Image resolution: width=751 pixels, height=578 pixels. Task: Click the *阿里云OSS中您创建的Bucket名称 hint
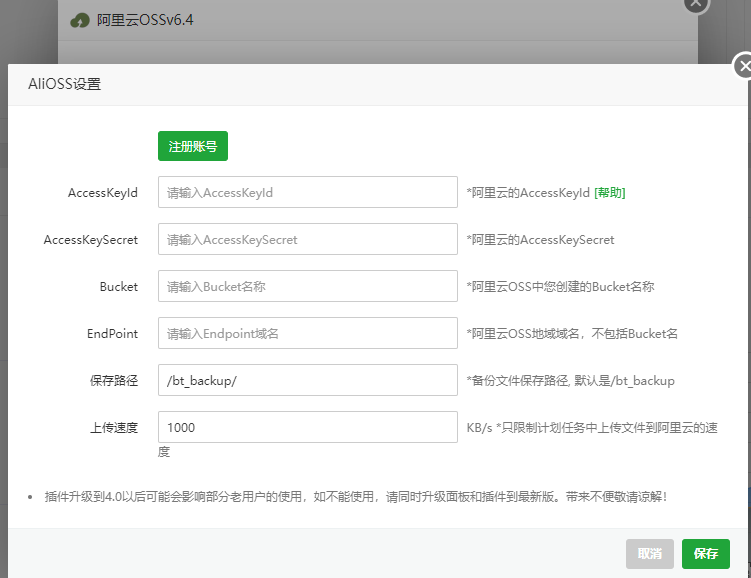point(560,287)
